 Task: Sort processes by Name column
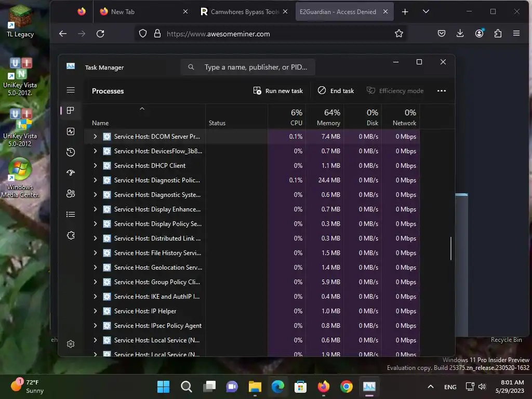tap(144, 116)
